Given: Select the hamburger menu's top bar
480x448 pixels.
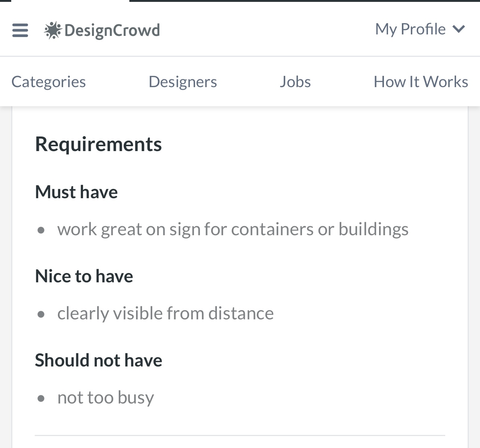Looking at the screenshot, I should coord(20,25).
